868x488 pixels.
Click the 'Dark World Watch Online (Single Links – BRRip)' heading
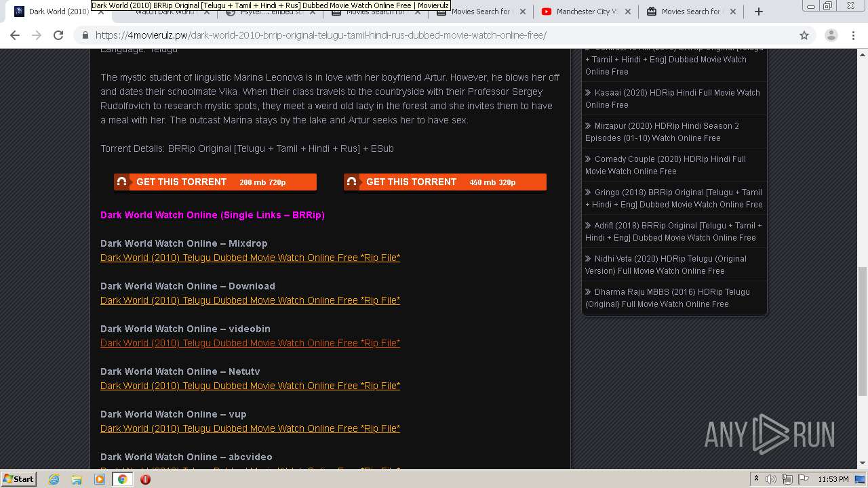click(x=212, y=215)
